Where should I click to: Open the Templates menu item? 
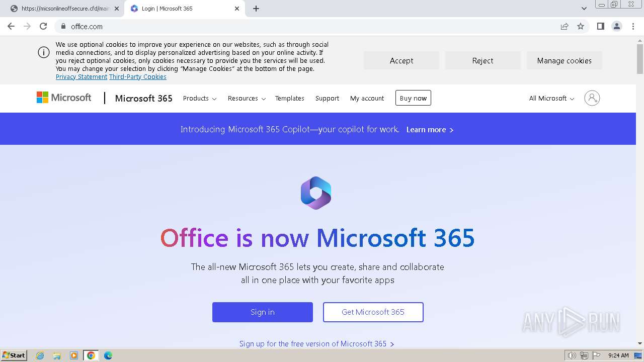pos(290,99)
